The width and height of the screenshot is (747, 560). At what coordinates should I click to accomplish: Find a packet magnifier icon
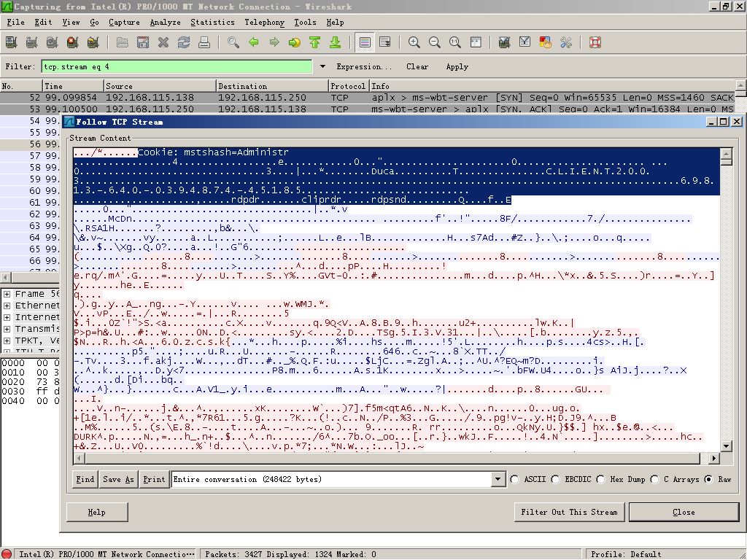233,42
